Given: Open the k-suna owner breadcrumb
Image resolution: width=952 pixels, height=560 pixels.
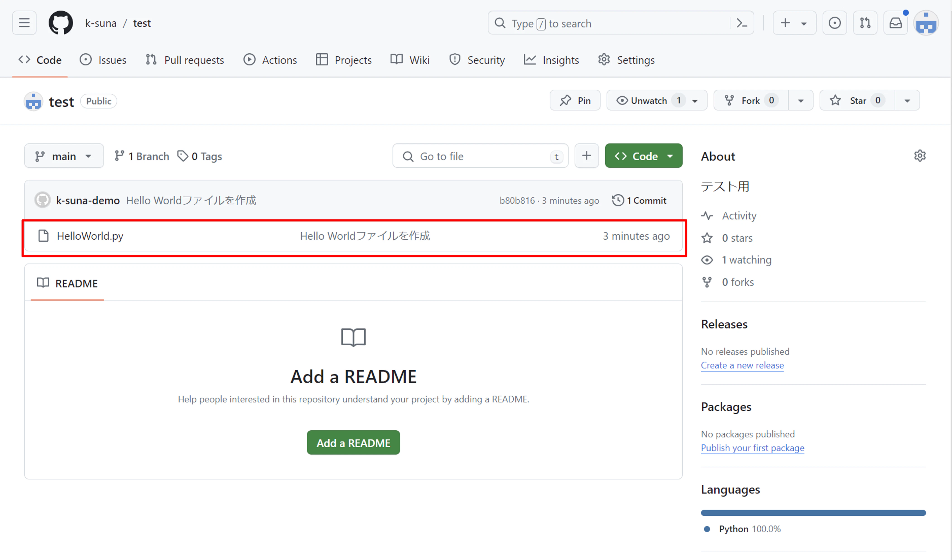Looking at the screenshot, I should pyautogui.click(x=101, y=23).
